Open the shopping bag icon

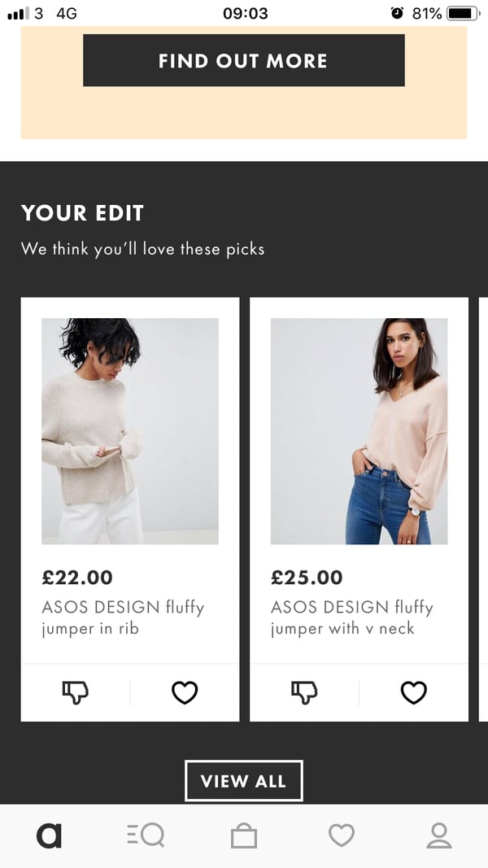coord(244,835)
